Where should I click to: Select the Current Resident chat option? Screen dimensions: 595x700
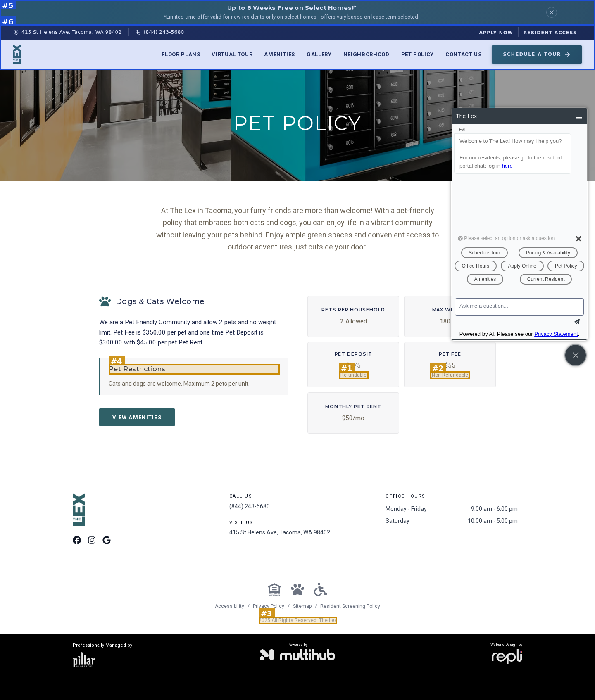[546, 279]
